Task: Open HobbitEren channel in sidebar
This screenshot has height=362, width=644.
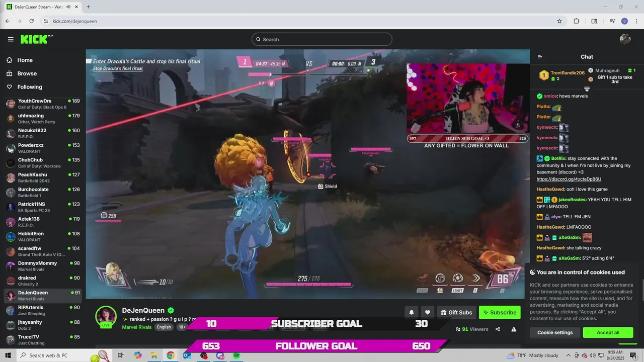Action: (43, 236)
